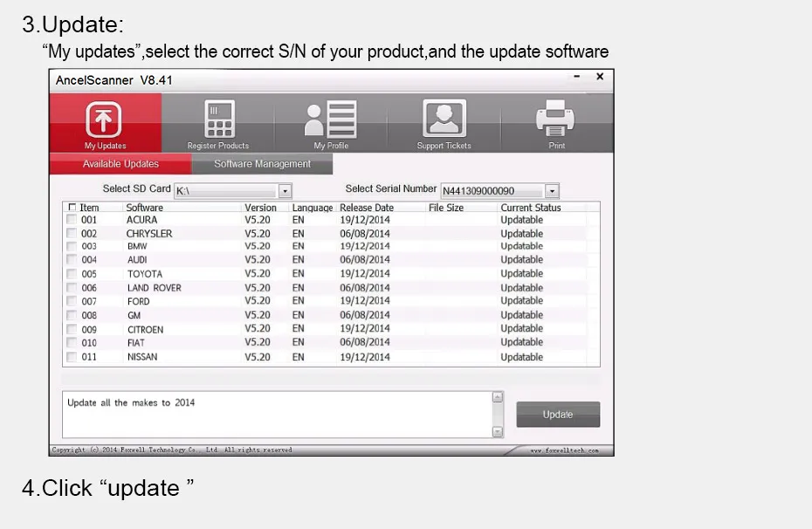The image size is (812, 529).
Task: Click the V5.20 version in the FORD row
Action: point(258,301)
